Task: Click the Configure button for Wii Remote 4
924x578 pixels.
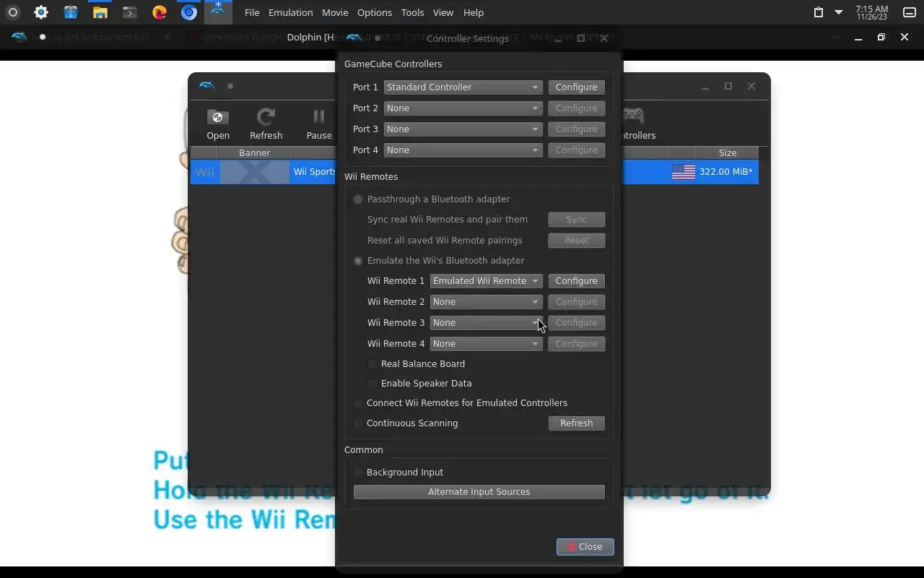Action: 576,343
